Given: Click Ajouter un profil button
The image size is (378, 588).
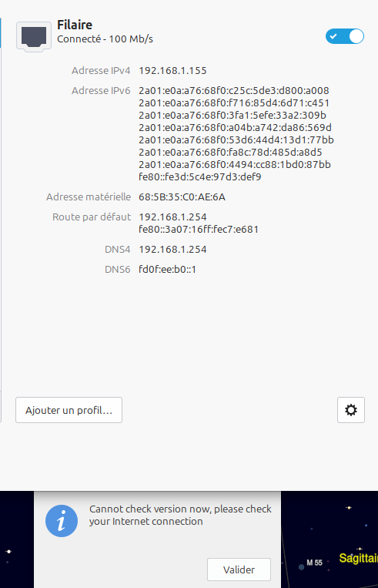Looking at the screenshot, I should (69, 410).
